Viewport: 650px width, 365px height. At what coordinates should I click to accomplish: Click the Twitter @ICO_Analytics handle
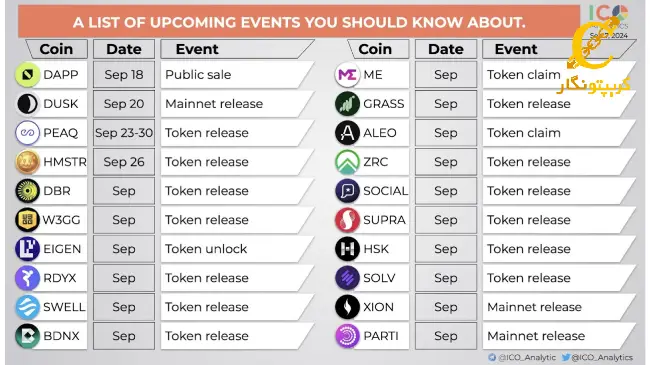click(597, 357)
